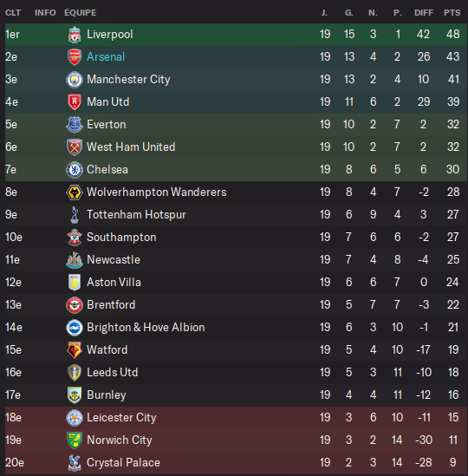The image size is (468, 476).
Task: Open the Arsenal team name link
Action: click(106, 56)
